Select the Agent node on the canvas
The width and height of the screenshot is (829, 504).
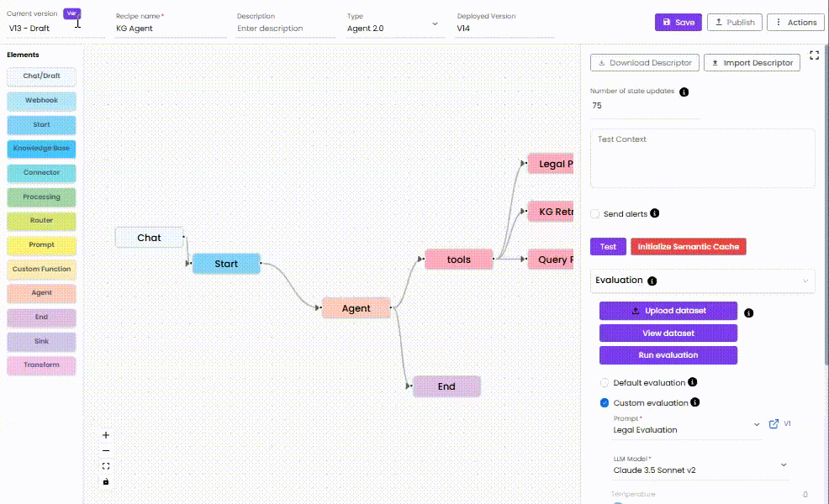coord(355,307)
